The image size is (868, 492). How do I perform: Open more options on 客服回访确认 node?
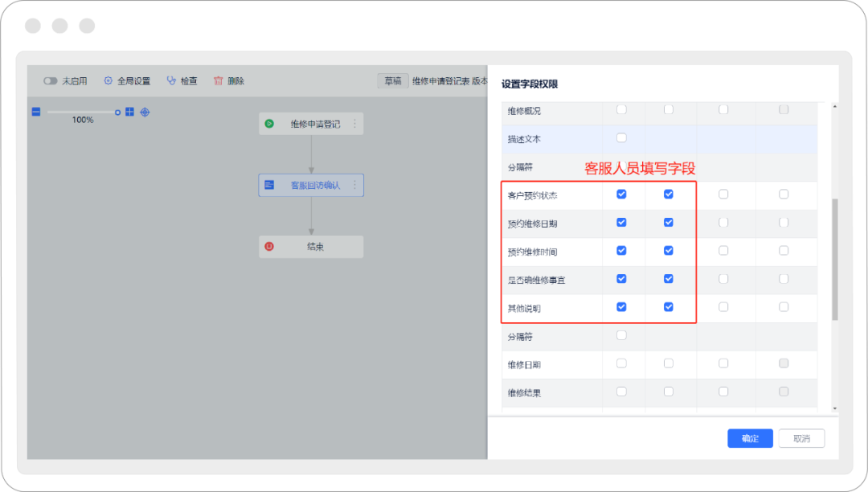(354, 185)
